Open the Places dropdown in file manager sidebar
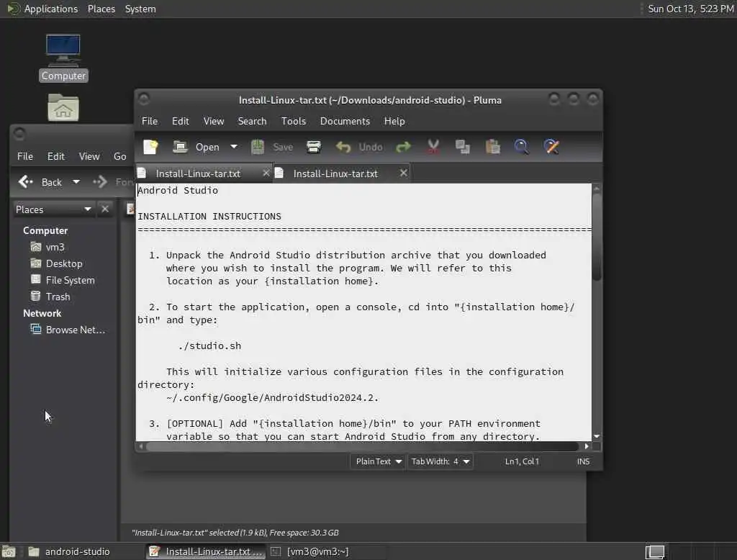 53,209
